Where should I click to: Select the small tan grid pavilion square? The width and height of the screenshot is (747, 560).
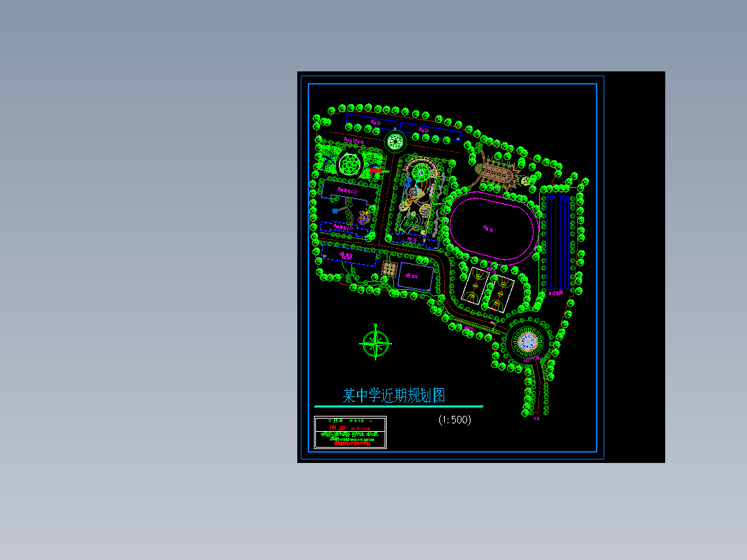389,269
